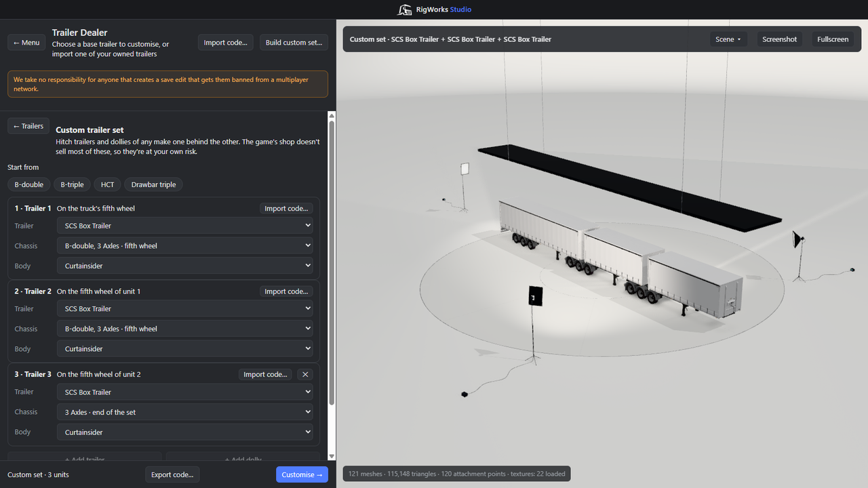
Task: Change Trailer 2's Body selection
Action: click(x=185, y=349)
